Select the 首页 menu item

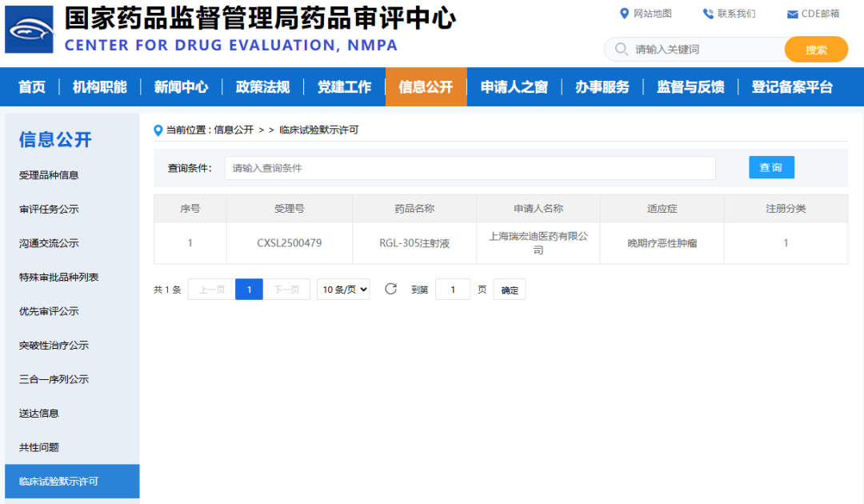[31, 87]
